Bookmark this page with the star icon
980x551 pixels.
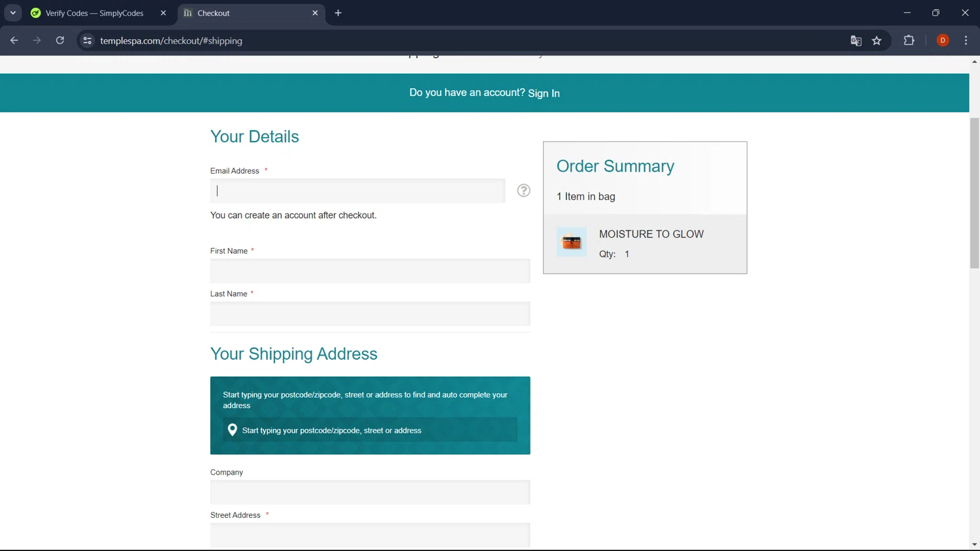tap(877, 40)
